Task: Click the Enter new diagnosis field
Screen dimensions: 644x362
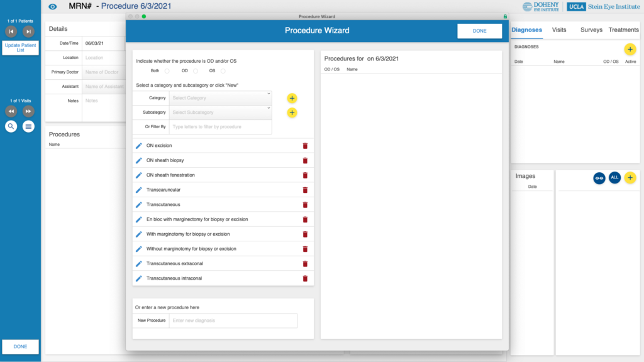Action: [x=233, y=321]
